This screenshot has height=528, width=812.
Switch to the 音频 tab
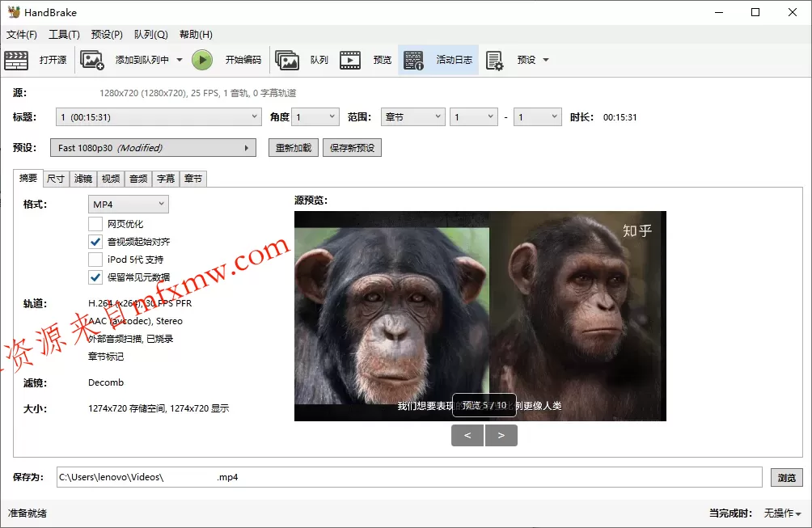138,179
